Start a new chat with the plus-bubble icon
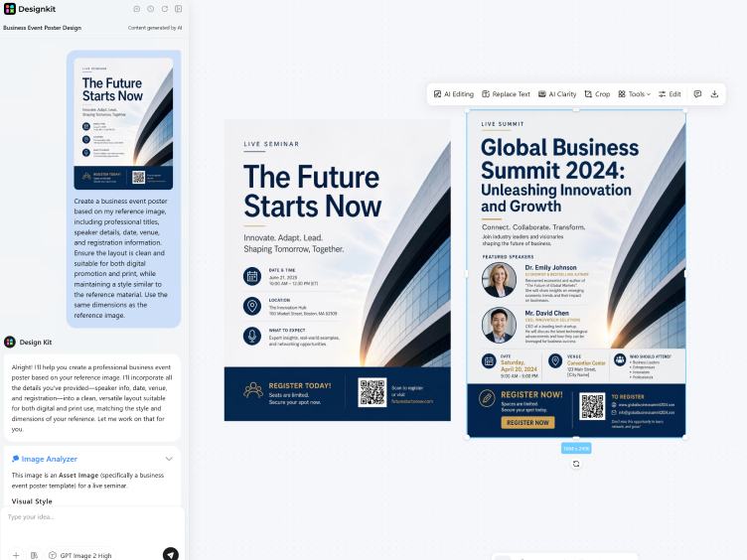Viewport: 747px width, 560px height. click(x=137, y=9)
